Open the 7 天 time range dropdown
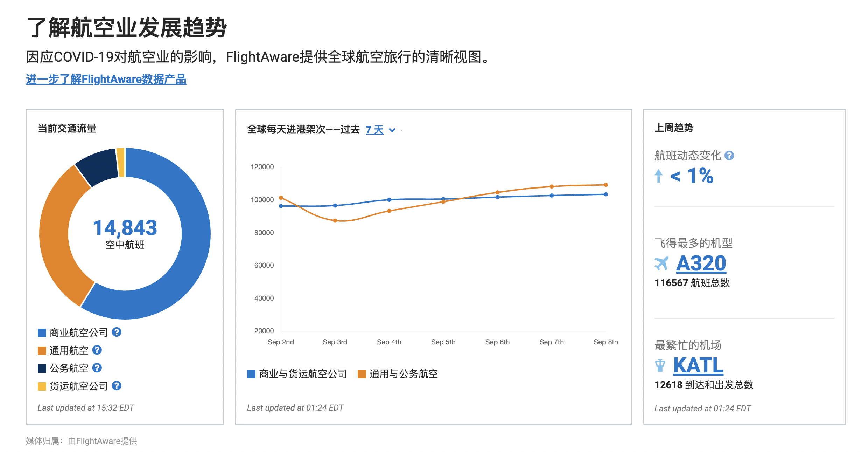The width and height of the screenshot is (868, 452). [x=375, y=130]
